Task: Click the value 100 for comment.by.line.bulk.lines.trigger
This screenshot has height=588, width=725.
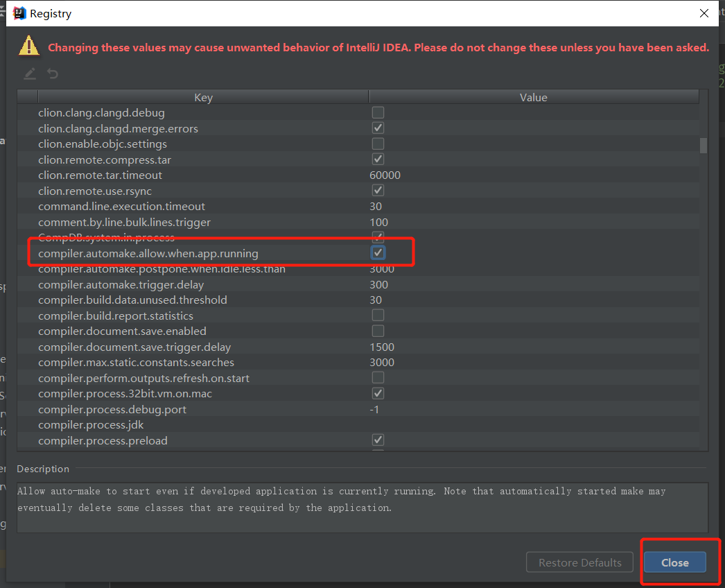Action: [x=378, y=222]
